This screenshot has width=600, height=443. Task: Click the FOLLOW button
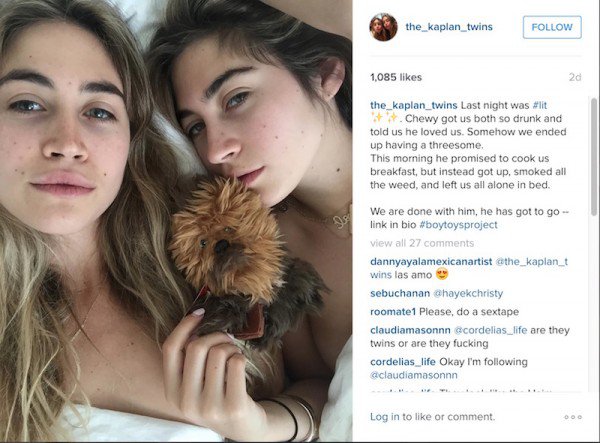tap(552, 27)
